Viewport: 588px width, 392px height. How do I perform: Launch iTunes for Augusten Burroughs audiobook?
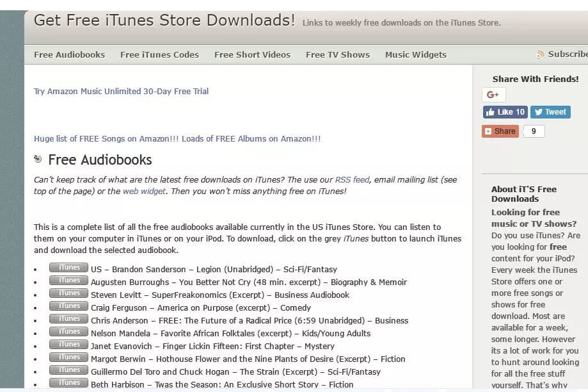(x=68, y=280)
